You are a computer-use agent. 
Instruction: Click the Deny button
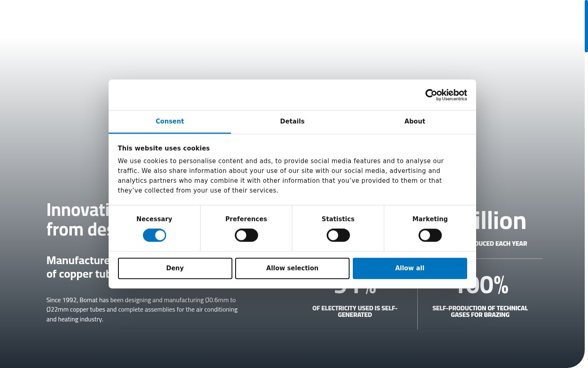[x=175, y=268]
